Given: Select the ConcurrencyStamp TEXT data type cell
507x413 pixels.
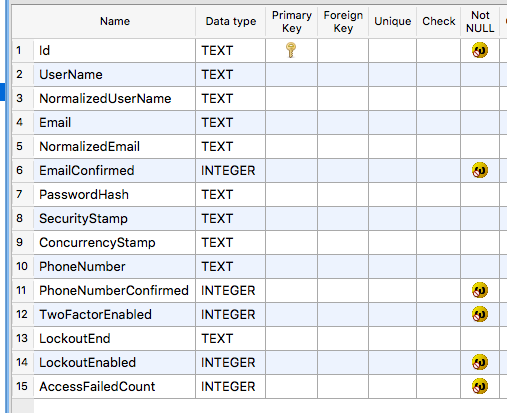Looking at the screenshot, I should pyautogui.click(x=231, y=242).
